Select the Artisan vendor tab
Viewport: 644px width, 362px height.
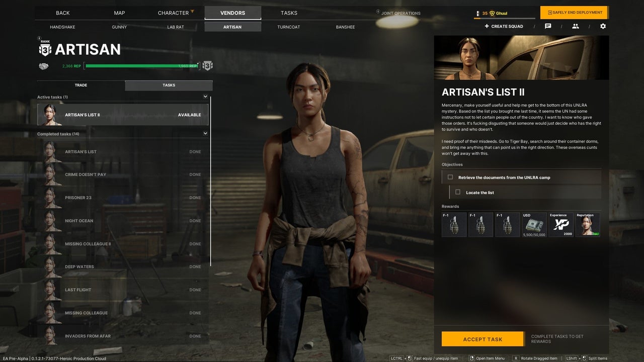pyautogui.click(x=232, y=27)
